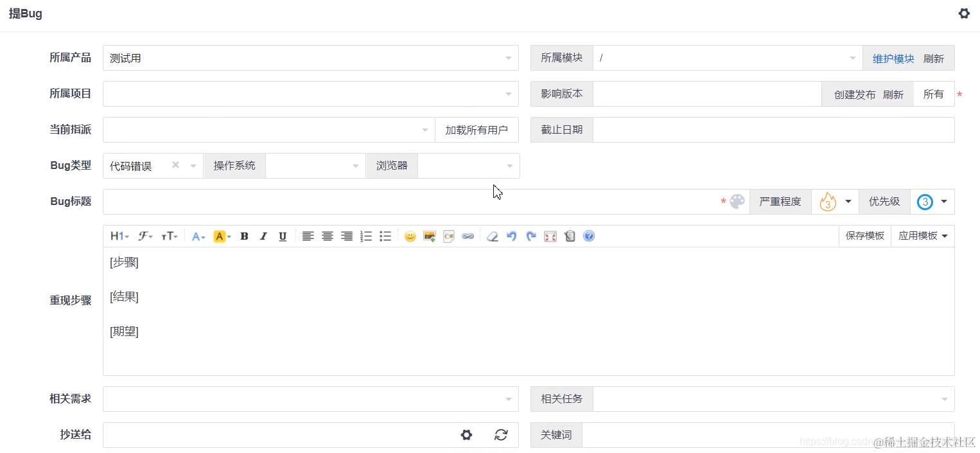Viewport: 980px width, 453px height.
Task: Toggle bold formatting
Action: click(244, 236)
